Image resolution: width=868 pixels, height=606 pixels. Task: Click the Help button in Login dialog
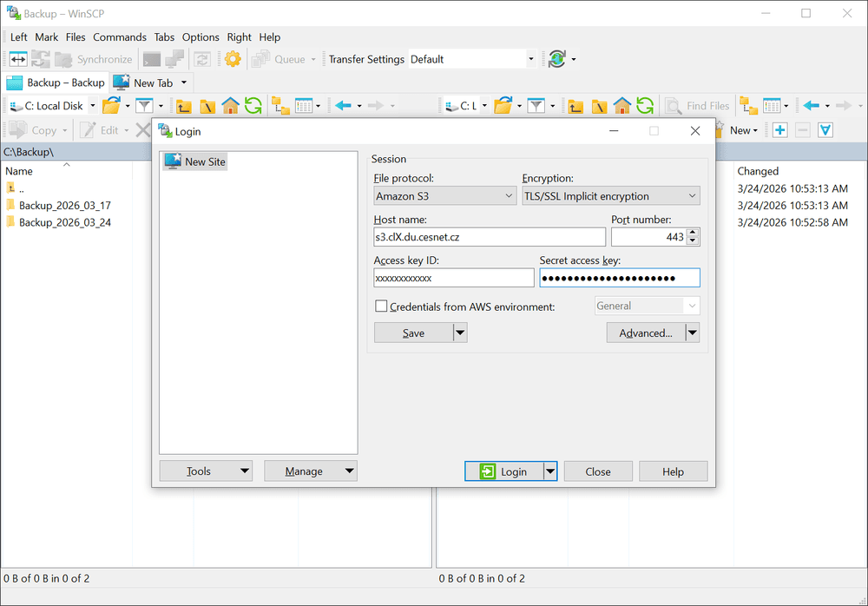pos(674,471)
